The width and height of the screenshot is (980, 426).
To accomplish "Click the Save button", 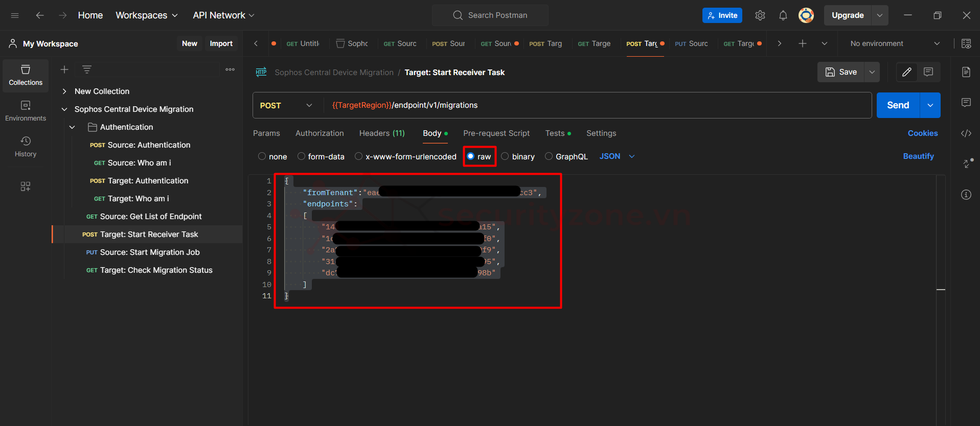I will point(841,72).
